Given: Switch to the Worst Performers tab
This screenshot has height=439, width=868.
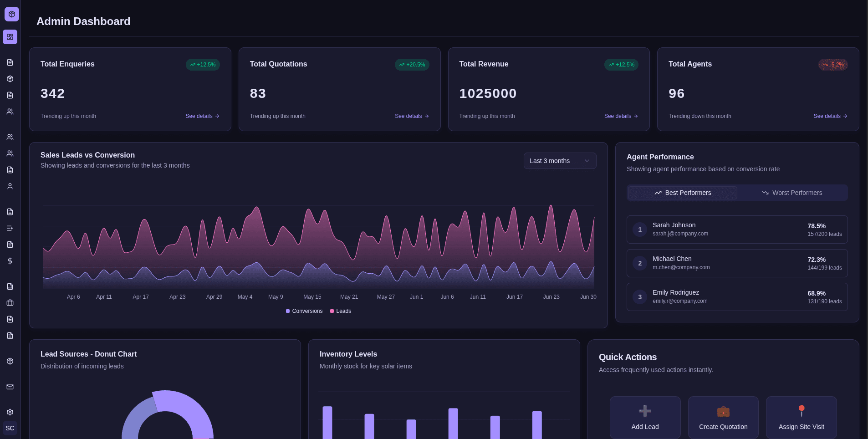Looking at the screenshot, I should pos(792,193).
